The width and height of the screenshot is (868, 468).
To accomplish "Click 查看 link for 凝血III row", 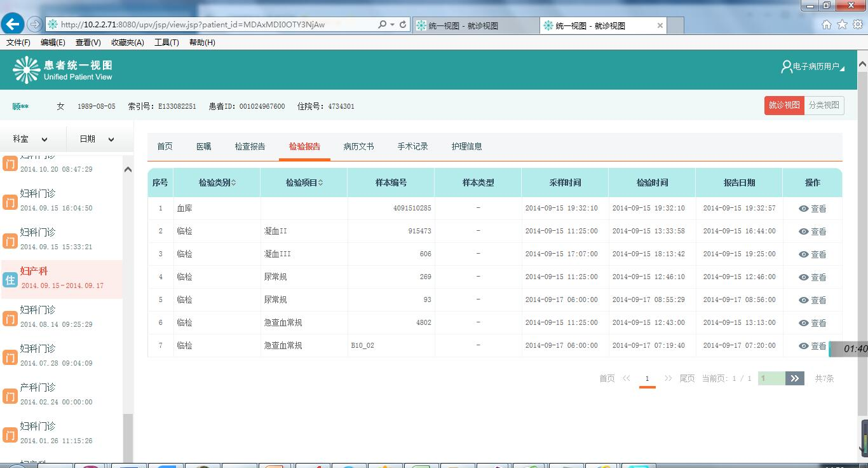I will click(x=813, y=254).
